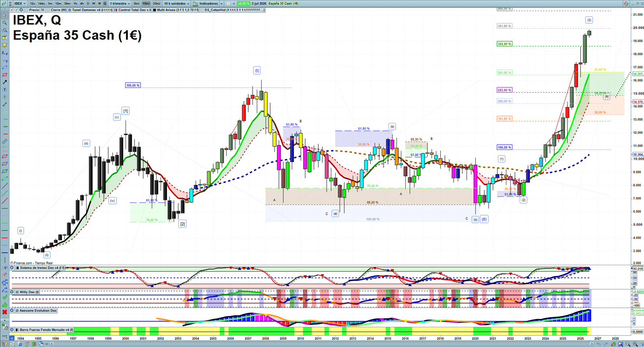This screenshot has width=644, height=347.
Task: Jump to chart start with double-left arrow
Action: (x=12, y=339)
